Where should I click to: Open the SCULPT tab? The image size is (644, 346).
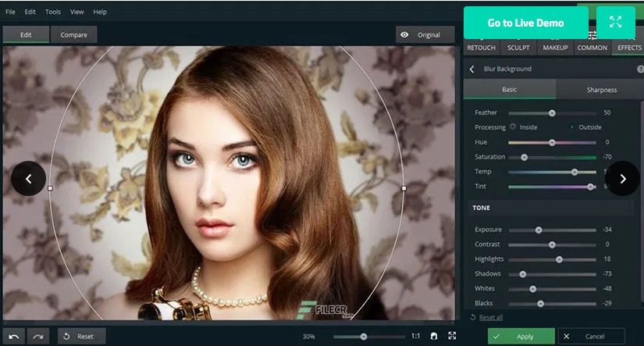tap(518, 48)
